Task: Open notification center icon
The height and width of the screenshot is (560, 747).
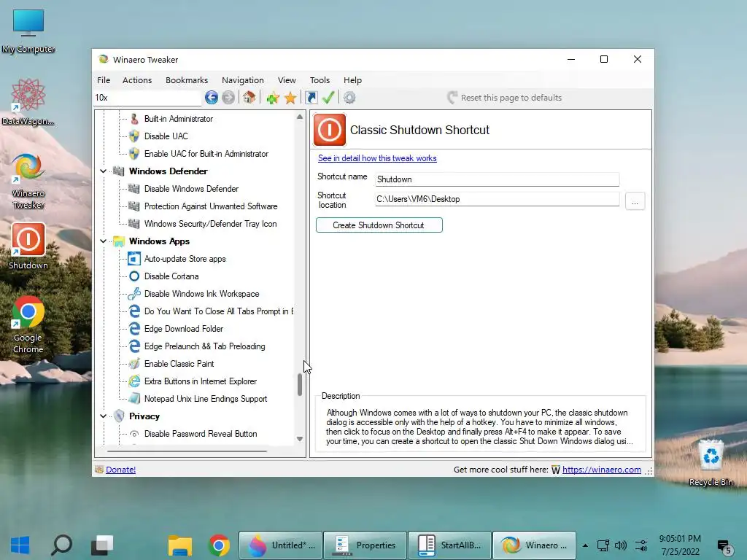Action: pyautogui.click(x=724, y=547)
